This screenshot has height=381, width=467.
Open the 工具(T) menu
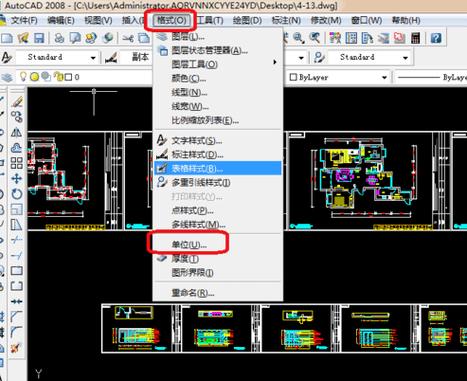click(210, 20)
